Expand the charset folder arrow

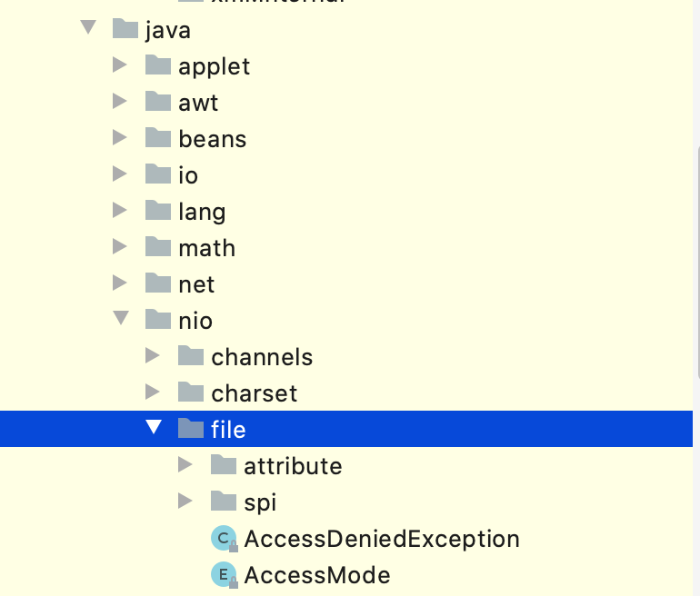pyautogui.click(x=153, y=392)
